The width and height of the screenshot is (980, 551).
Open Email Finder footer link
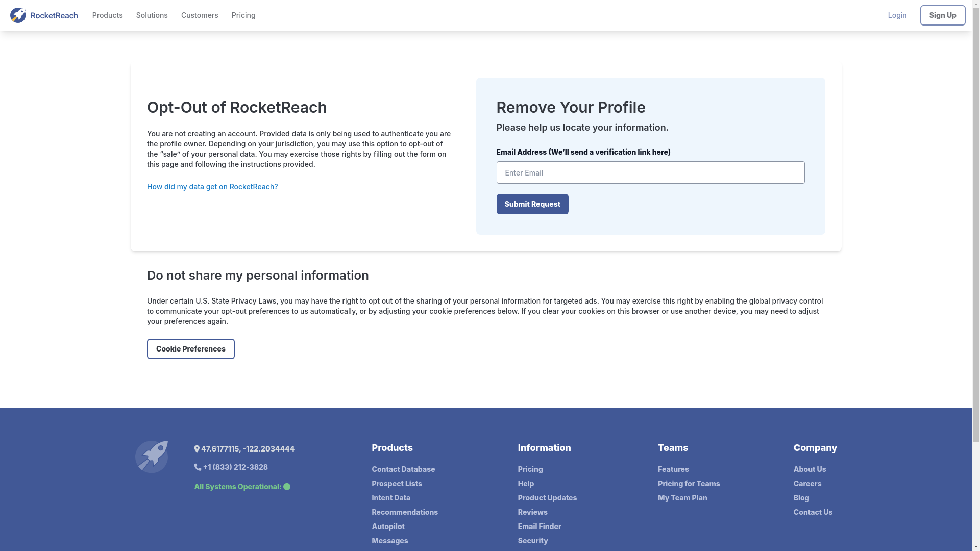[540, 527]
